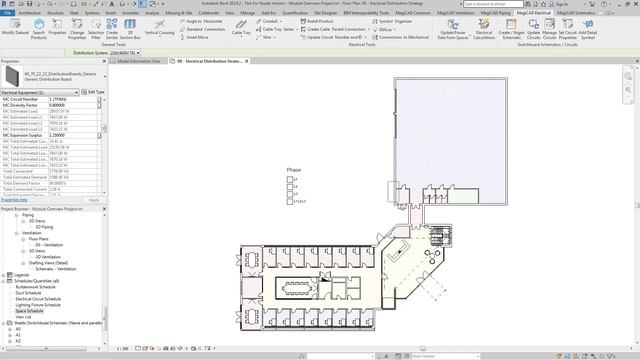
Task: Click the Apply button in Properties
Action: pyautogui.click(x=94, y=200)
